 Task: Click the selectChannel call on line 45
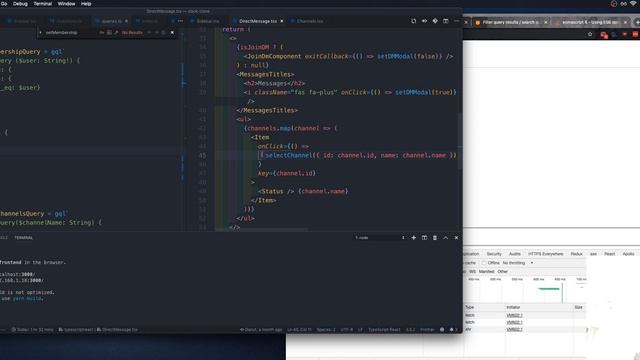(x=289, y=156)
